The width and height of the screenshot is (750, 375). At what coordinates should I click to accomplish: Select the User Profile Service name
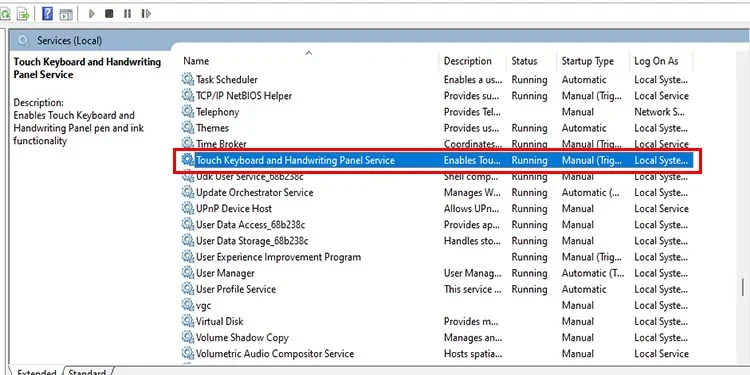tap(236, 289)
